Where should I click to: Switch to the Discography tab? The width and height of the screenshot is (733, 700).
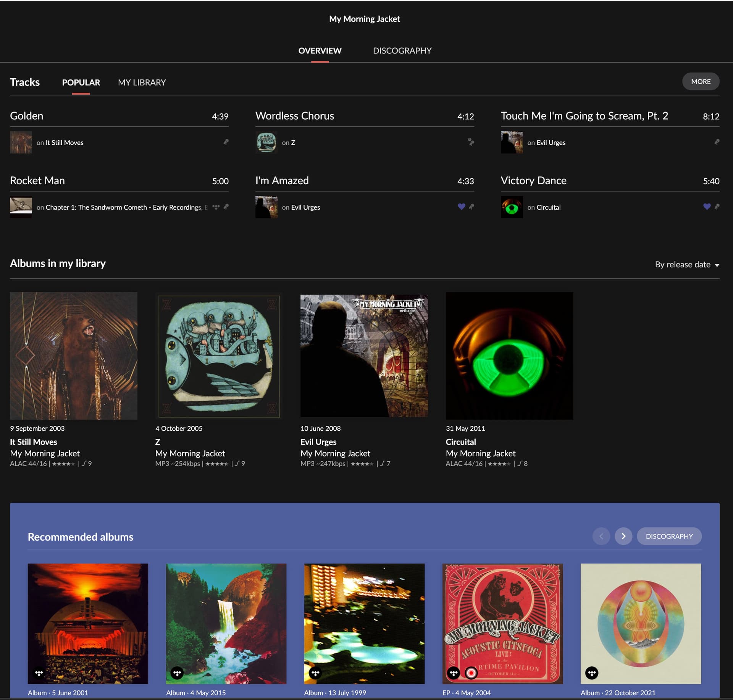click(402, 51)
